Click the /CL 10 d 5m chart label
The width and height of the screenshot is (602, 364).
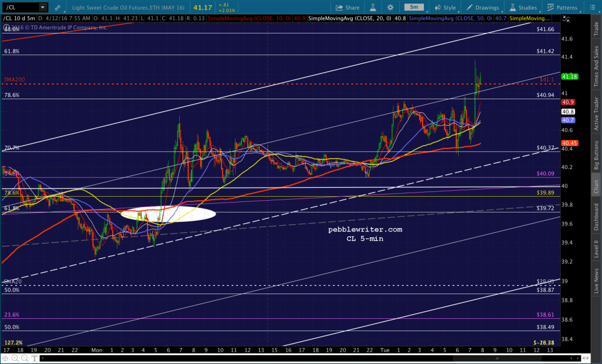[x=19, y=18]
